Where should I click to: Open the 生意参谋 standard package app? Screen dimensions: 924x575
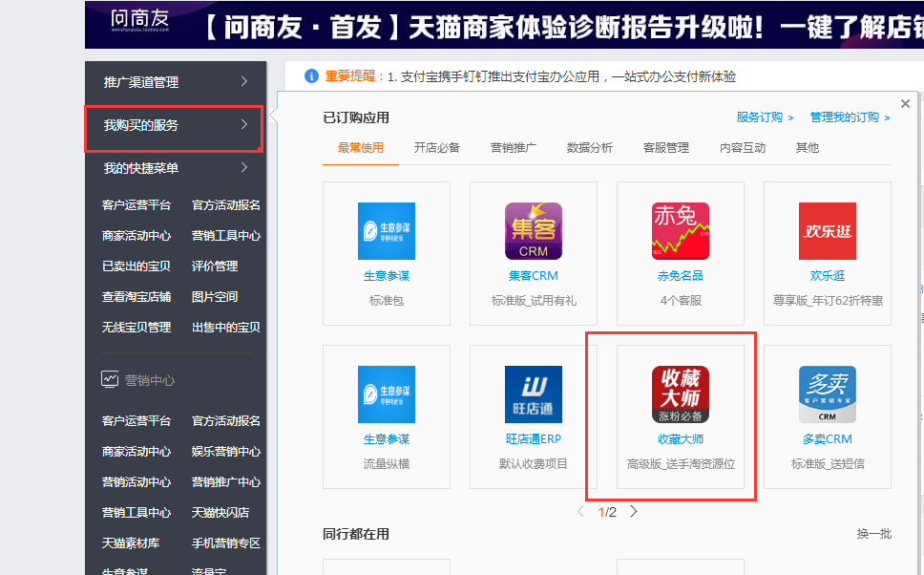click(x=386, y=230)
